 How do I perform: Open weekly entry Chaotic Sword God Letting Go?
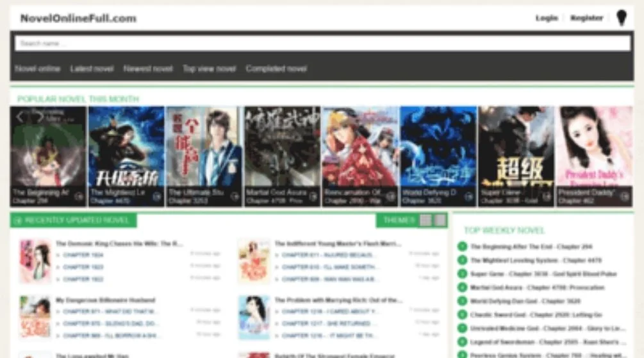pyautogui.click(x=536, y=315)
